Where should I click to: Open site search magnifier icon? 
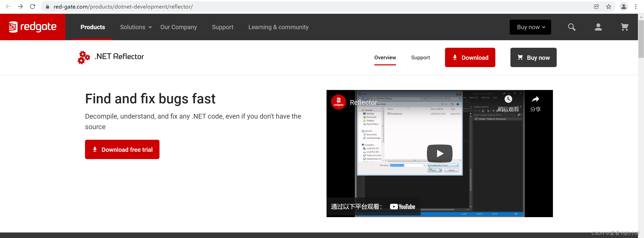[x=572, y=27]
